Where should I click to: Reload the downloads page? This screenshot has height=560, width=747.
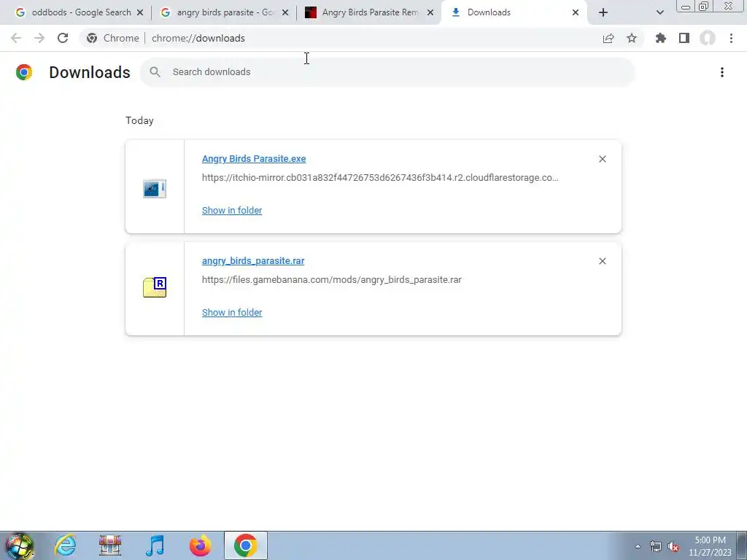[63, 38]
